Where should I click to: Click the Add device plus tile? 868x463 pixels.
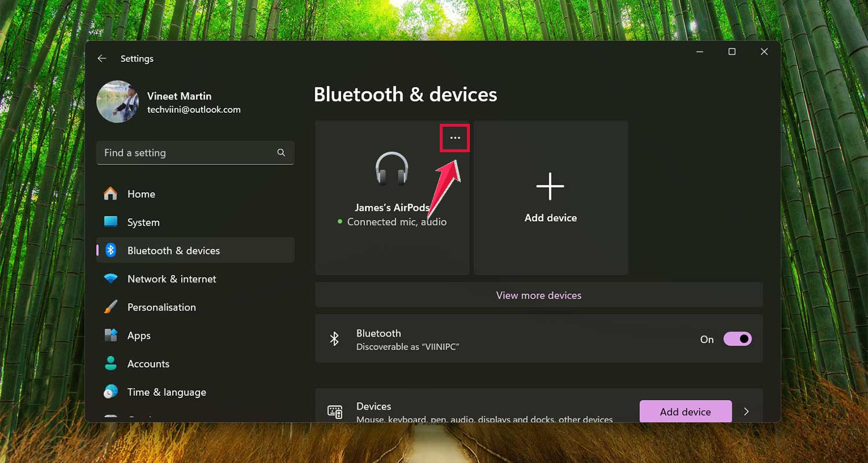[550, 186]
